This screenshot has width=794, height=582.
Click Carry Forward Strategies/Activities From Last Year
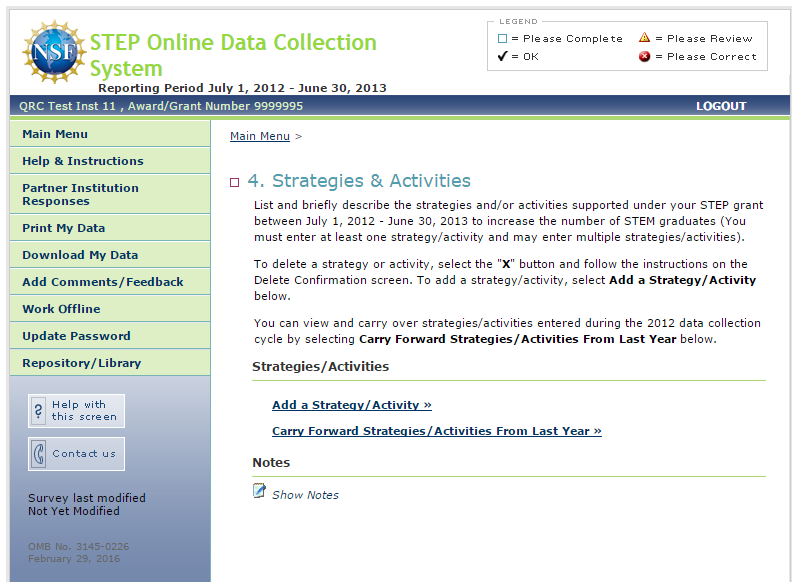436,431
